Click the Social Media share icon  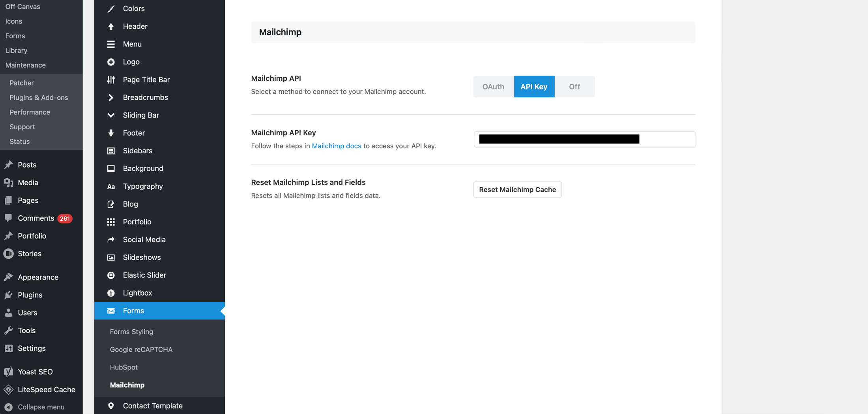pyautogui.click(x=111, y=239)
